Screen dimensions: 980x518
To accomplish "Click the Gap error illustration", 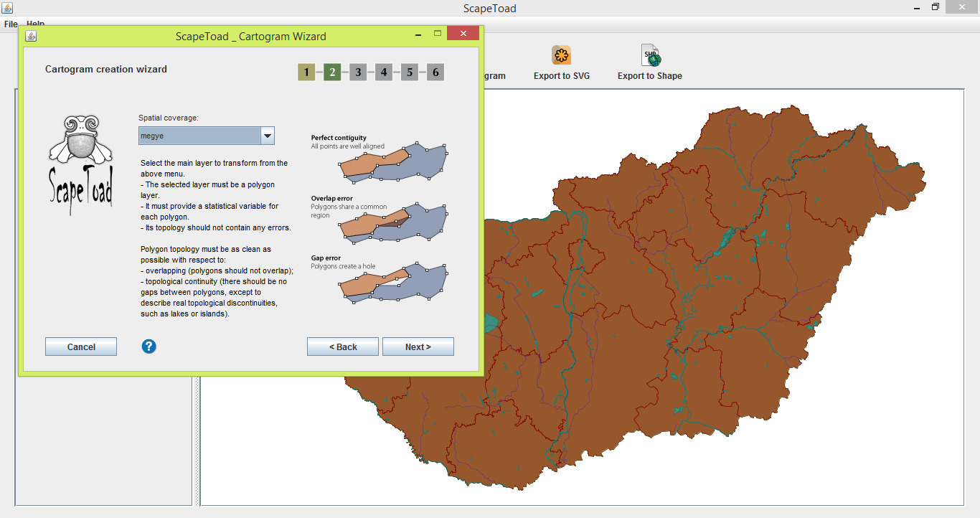I will [x=392, y=285].
